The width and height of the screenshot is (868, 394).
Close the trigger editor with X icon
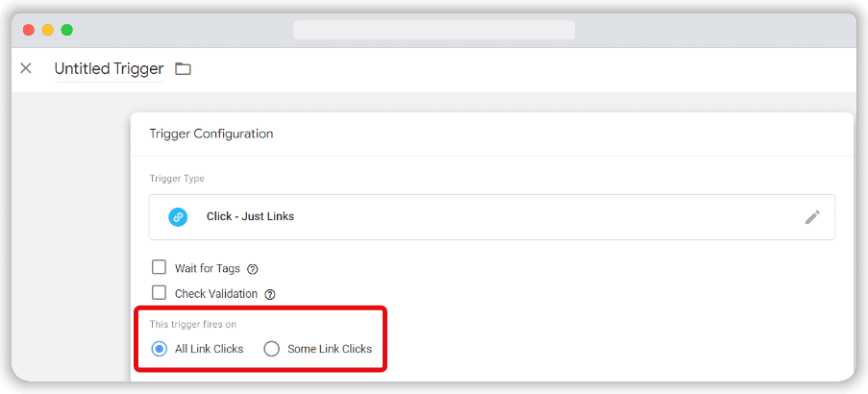(26, 68)
